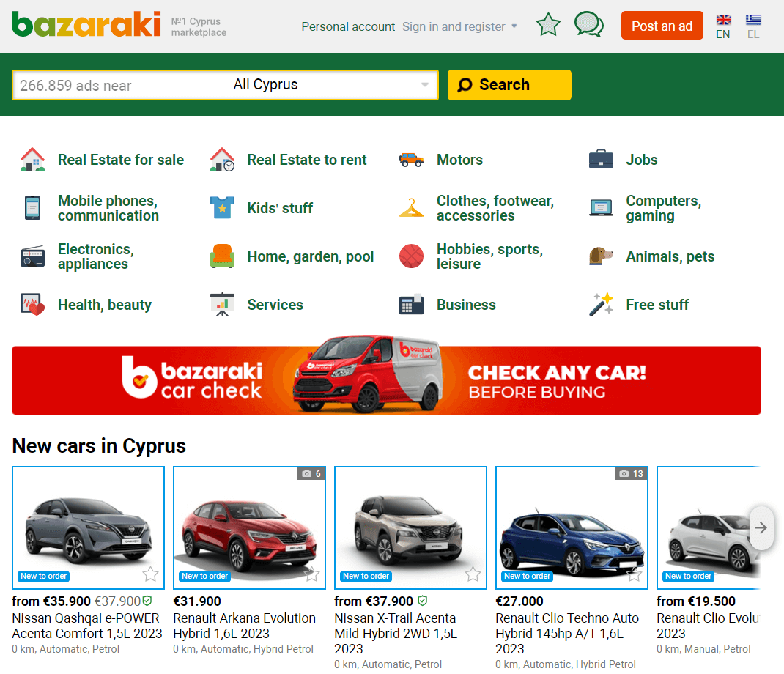The image size is (784, 674).
Task: Open Renault Clio Techno Auto Hybrid title
Action: (x=567, y=634)
